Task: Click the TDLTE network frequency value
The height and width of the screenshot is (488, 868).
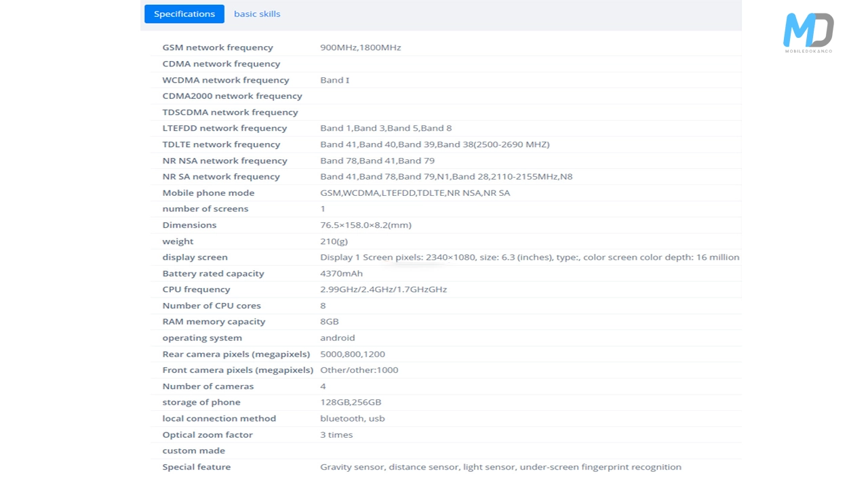Action: (435, 144)
